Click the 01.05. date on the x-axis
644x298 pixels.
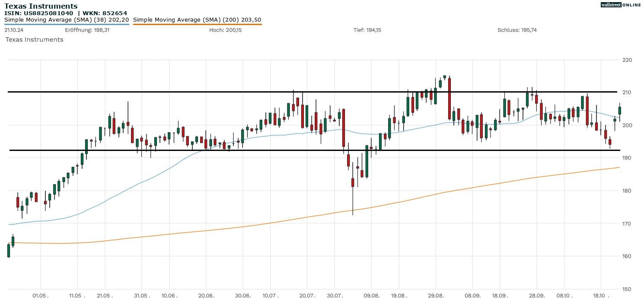pyautogui.click(x=41, y=296)
